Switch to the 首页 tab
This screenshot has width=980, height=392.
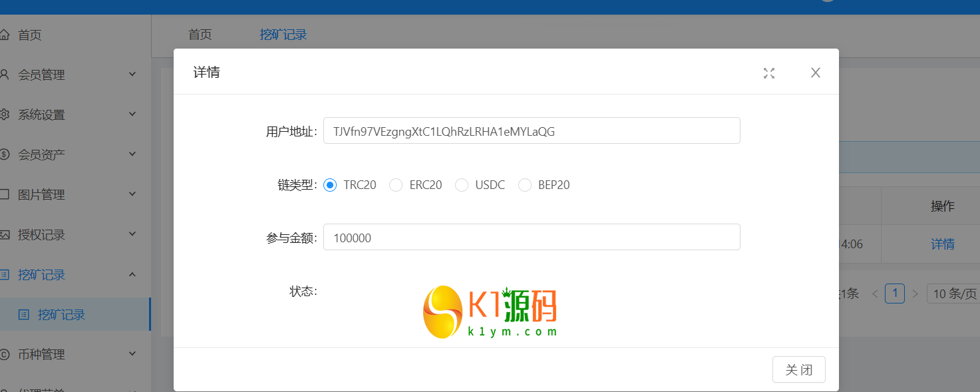click(200, 35)
